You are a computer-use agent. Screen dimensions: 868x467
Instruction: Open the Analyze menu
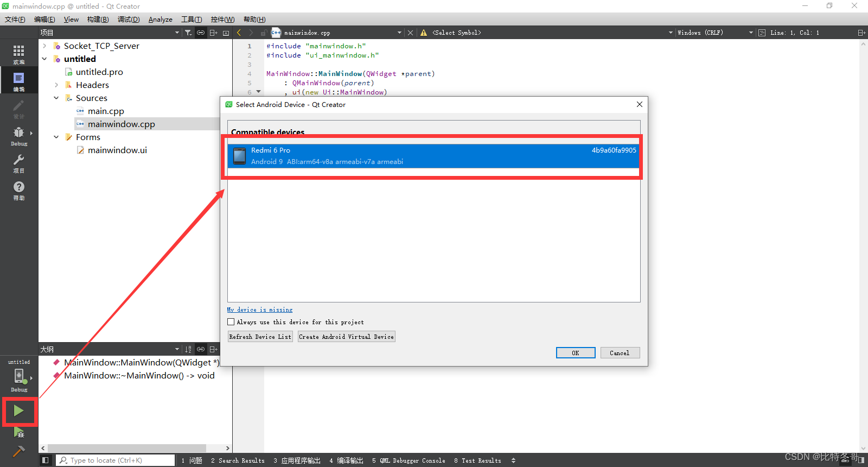160,20
